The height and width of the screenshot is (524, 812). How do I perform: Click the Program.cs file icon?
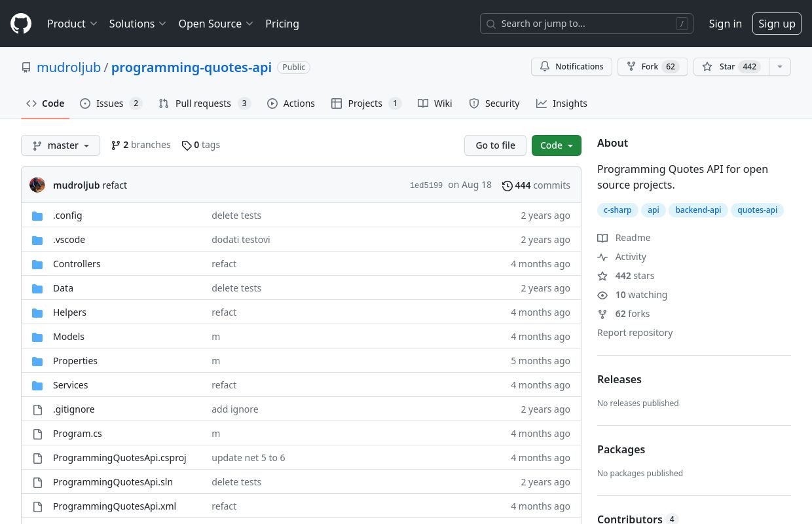coord(37,434)
